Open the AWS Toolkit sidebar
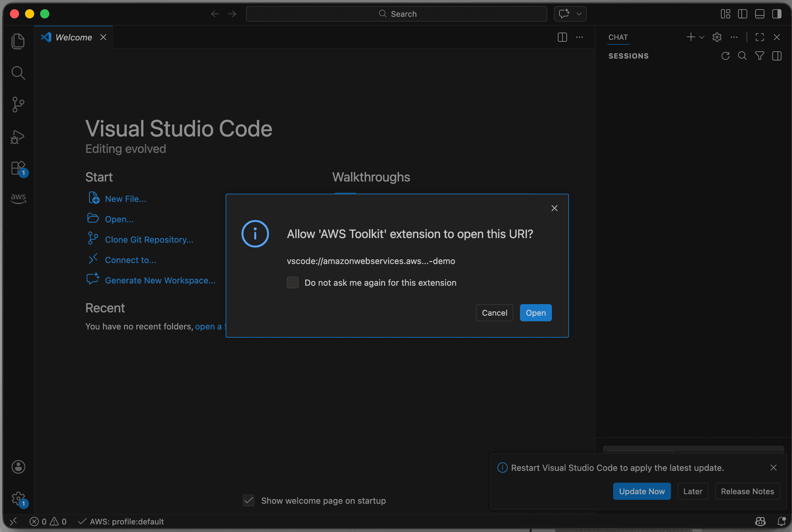Screen dimensions: 792x532 tap(18, 199)
